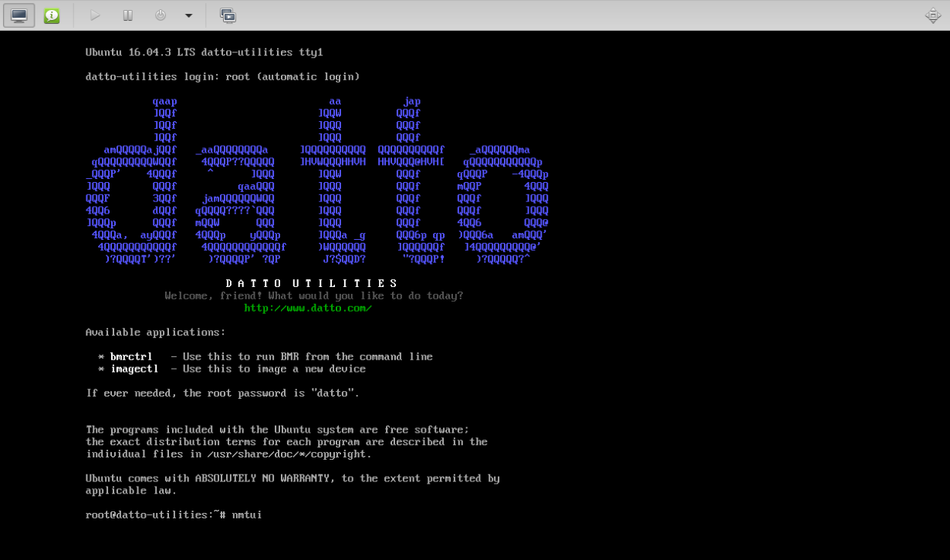Click "Use this to run BMR" description

coord(308,356)
